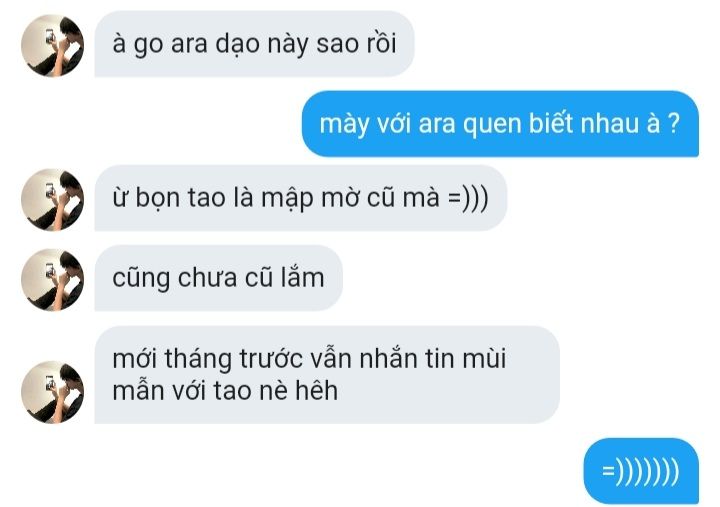Screen dimensions: 720x507
Task: Select the two-line message starting 'mới tháng trước'
Action: tap(327, 375)
